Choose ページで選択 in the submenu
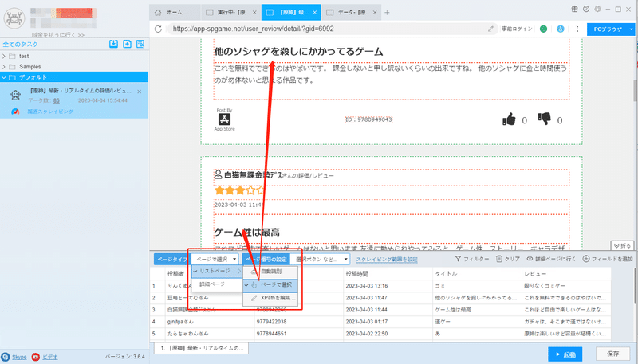The width and height of the screenshot is (638, 364). click(x=270, y=285)
